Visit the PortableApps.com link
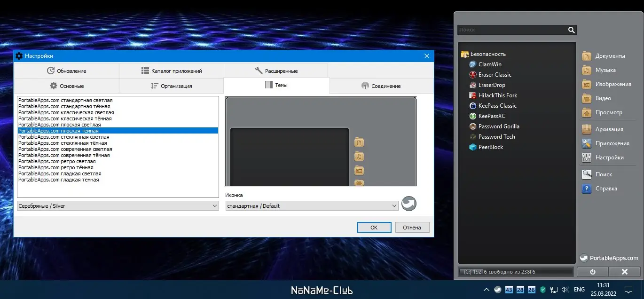644x299 pixels. pos(609,258)
